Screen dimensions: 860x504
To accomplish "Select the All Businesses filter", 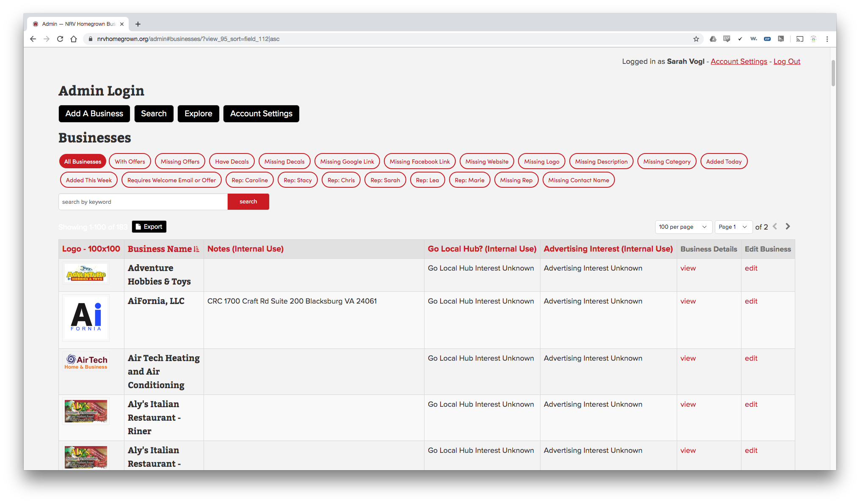I will (83, 162).
